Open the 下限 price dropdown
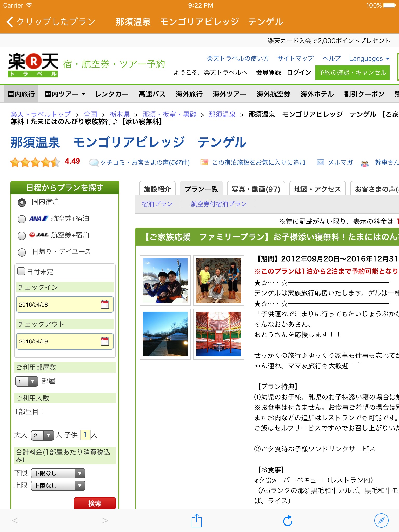This screenshot has height=532, width=399. pos(58,473)
